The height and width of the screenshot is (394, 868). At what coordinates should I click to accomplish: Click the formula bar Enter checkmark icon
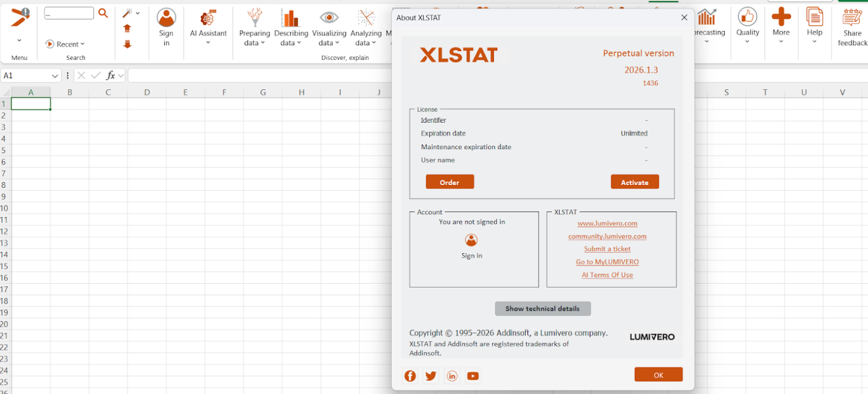pyautogui.click(x=96, y=75)
